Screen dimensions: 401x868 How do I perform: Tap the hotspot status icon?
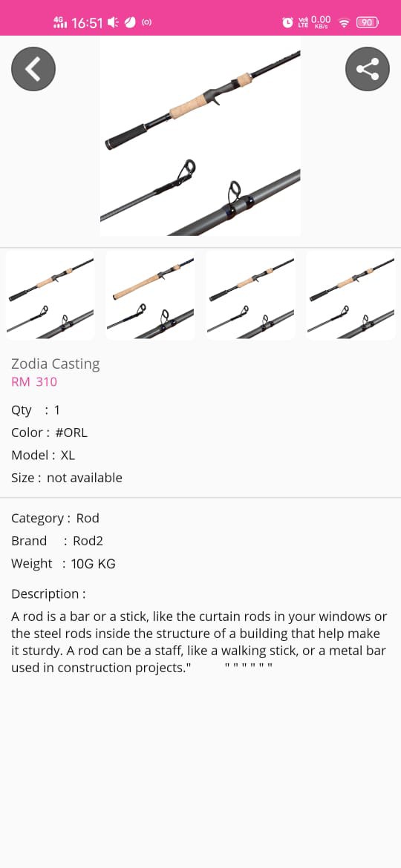point(147,22)
